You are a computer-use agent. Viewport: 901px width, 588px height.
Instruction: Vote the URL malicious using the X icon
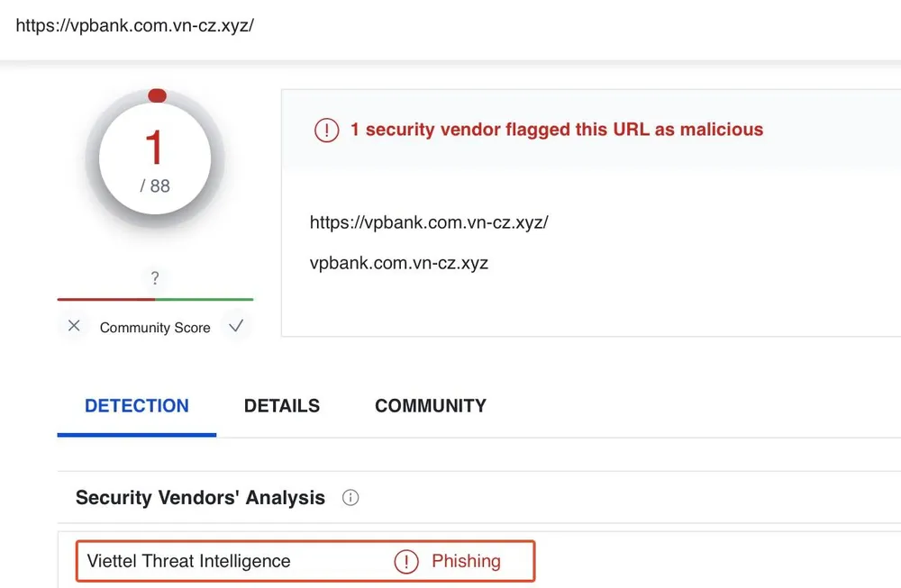[74, 326]
